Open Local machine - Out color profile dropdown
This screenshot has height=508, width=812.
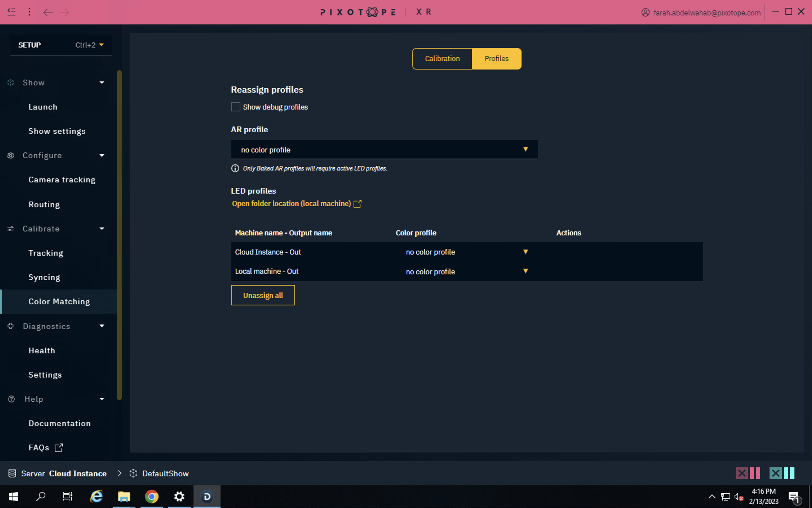[466, 271]
